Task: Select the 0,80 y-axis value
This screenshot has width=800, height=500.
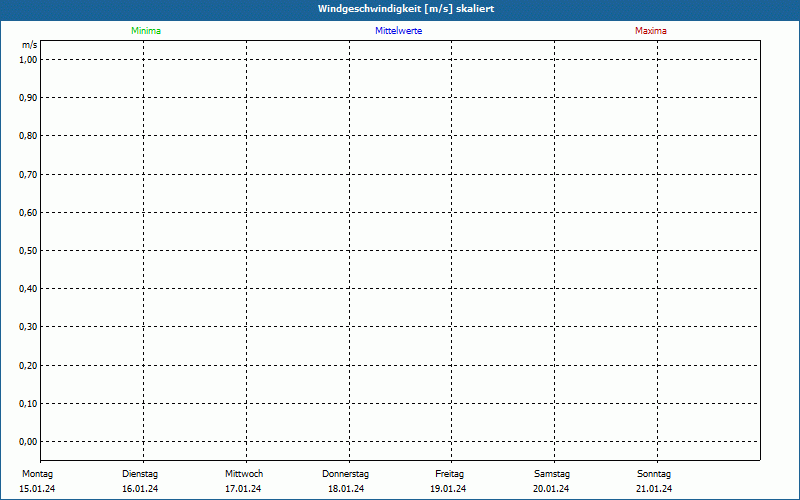Action: [28, 136]
